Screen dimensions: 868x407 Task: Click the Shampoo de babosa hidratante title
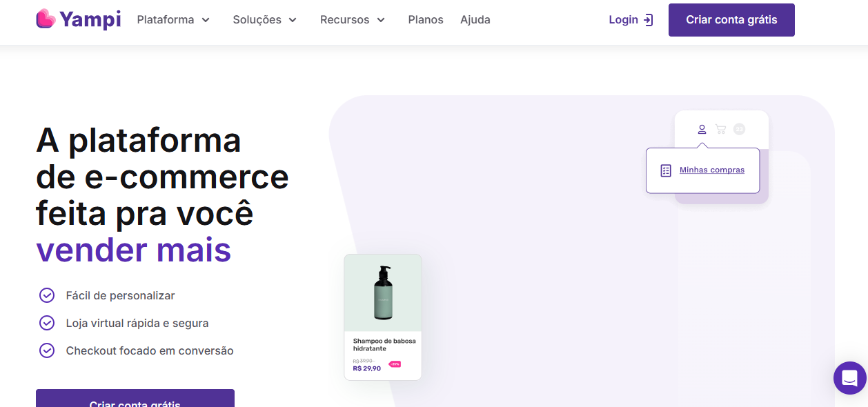point(384,345)
